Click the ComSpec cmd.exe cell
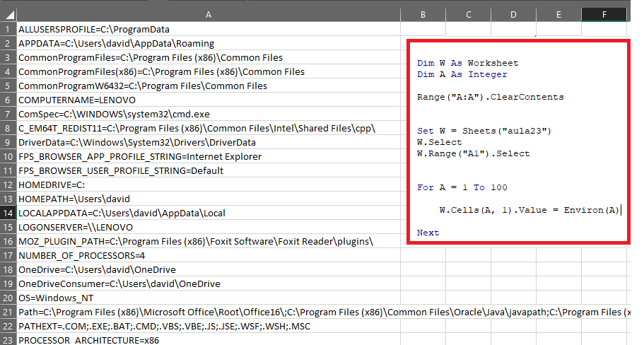644x345 pixels. tap(209, 115)
